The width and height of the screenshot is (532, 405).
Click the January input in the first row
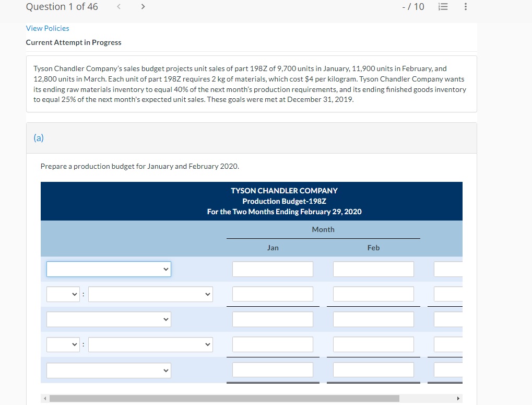(273, 269)
